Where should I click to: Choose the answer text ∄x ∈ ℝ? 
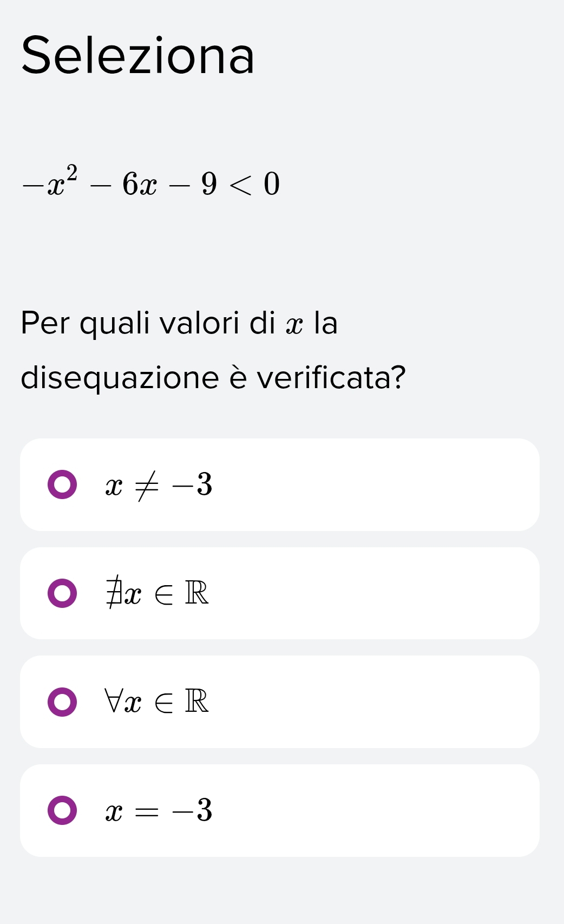point(158,593)
